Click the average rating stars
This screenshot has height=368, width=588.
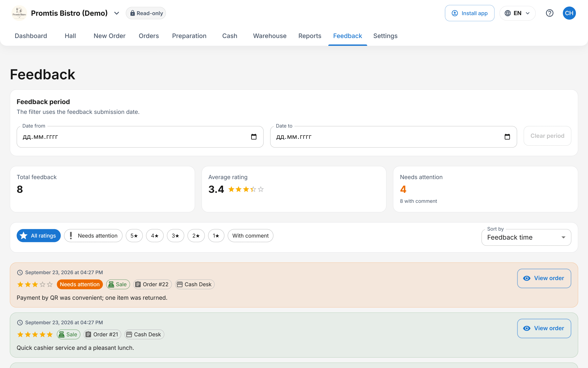[x=246, y=189]
